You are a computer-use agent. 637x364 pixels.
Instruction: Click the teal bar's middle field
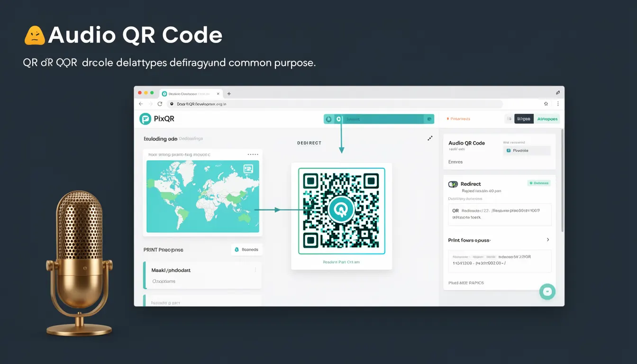tap(383, 119)
